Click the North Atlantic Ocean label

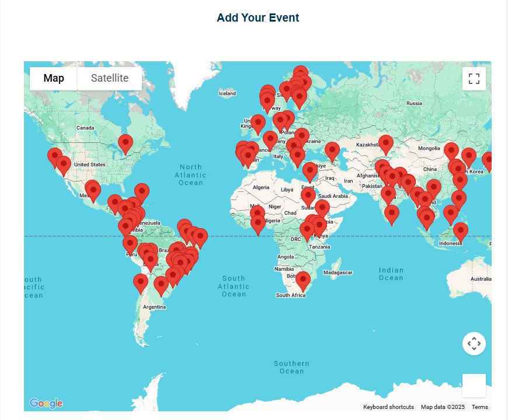click(x=190, y=175)
